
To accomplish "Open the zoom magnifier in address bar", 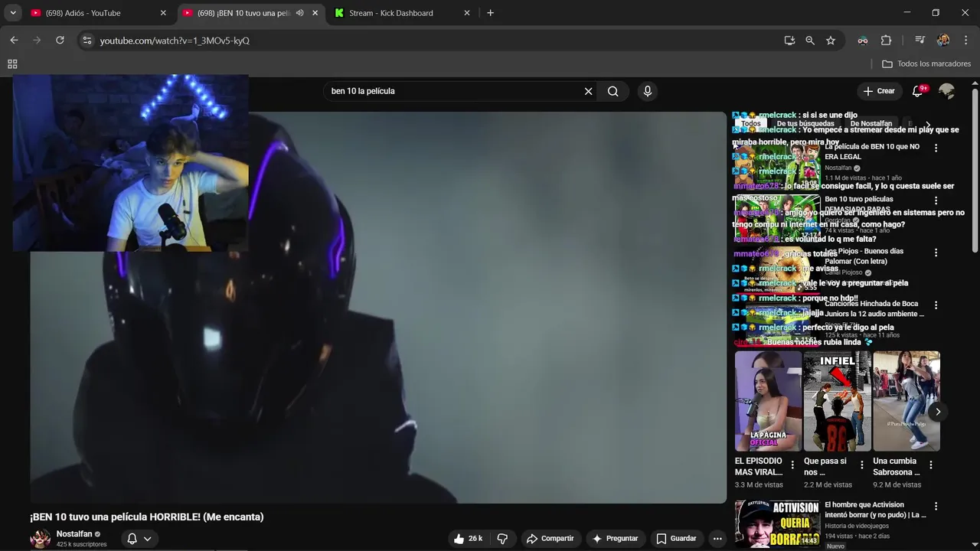I will pos(810,41).
